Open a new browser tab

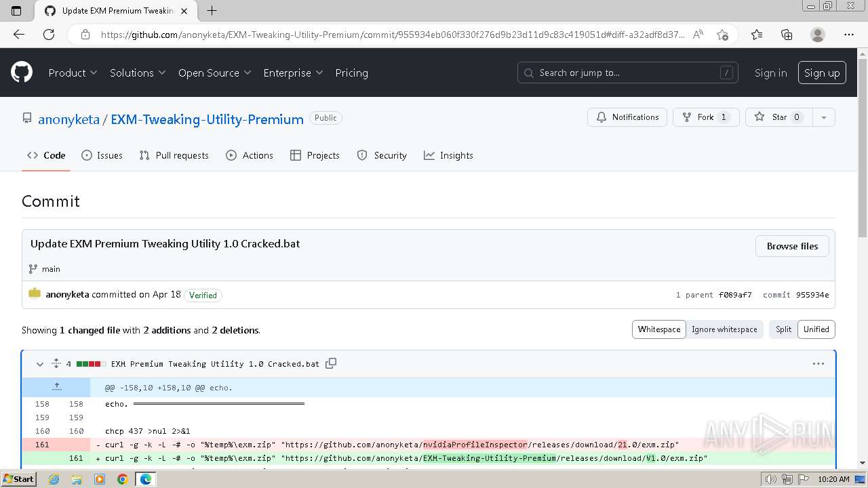(x=212, y=11)
